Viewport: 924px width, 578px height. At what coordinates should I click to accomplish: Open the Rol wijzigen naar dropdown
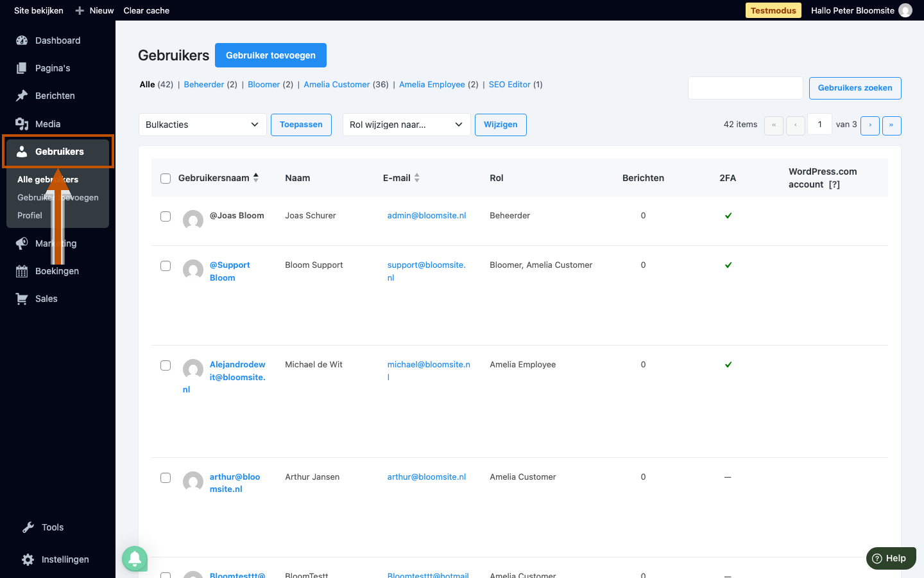click(407, 125)
